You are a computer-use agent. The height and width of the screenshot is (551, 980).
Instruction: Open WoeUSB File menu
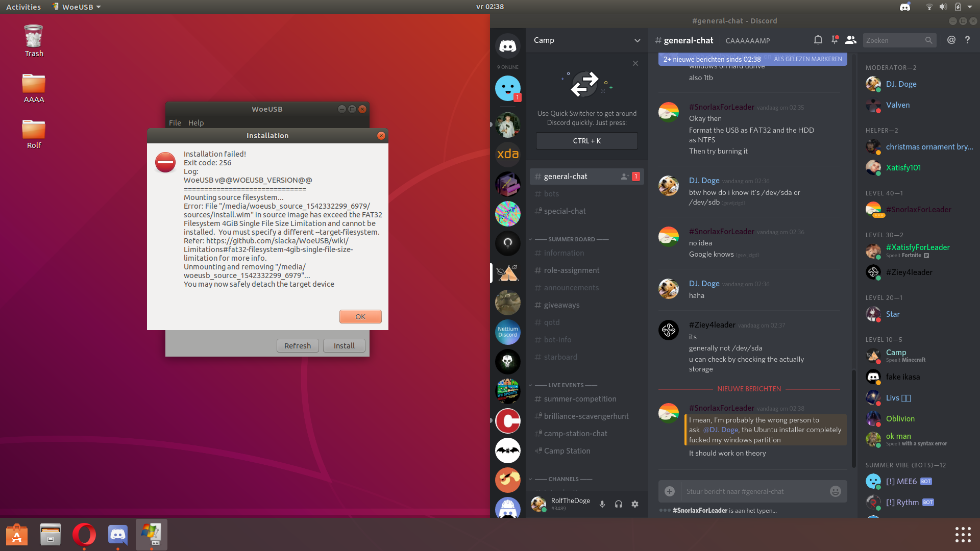click(175, 123)
